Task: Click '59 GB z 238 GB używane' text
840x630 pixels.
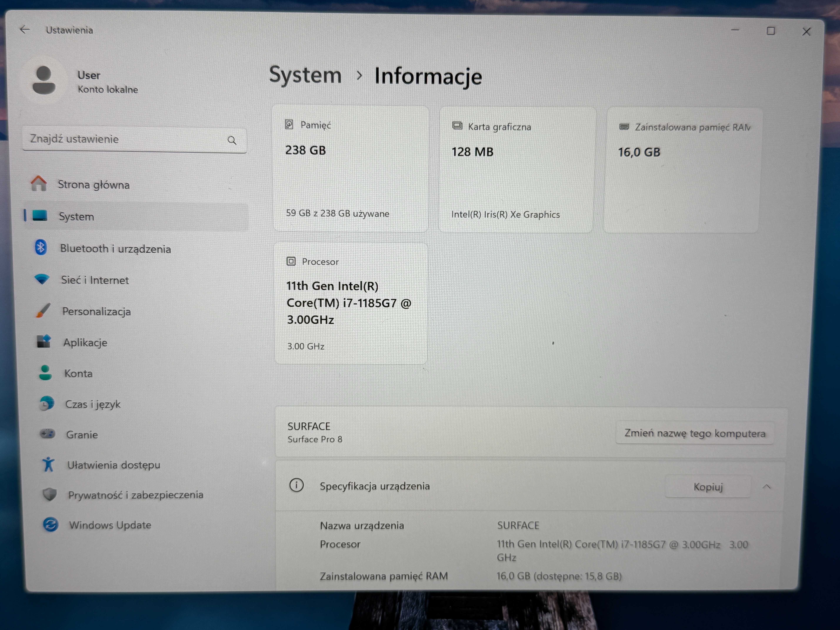Action: pos(338,213)
